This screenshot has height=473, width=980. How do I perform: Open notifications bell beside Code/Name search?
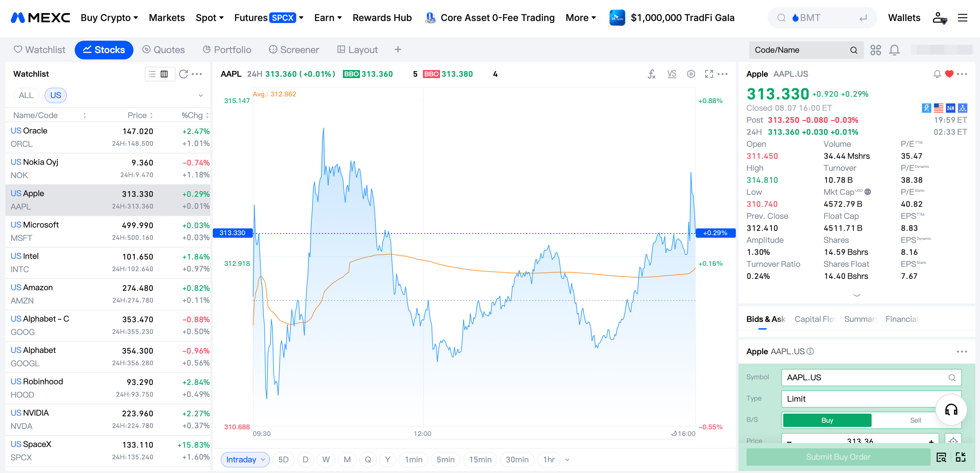894,50
